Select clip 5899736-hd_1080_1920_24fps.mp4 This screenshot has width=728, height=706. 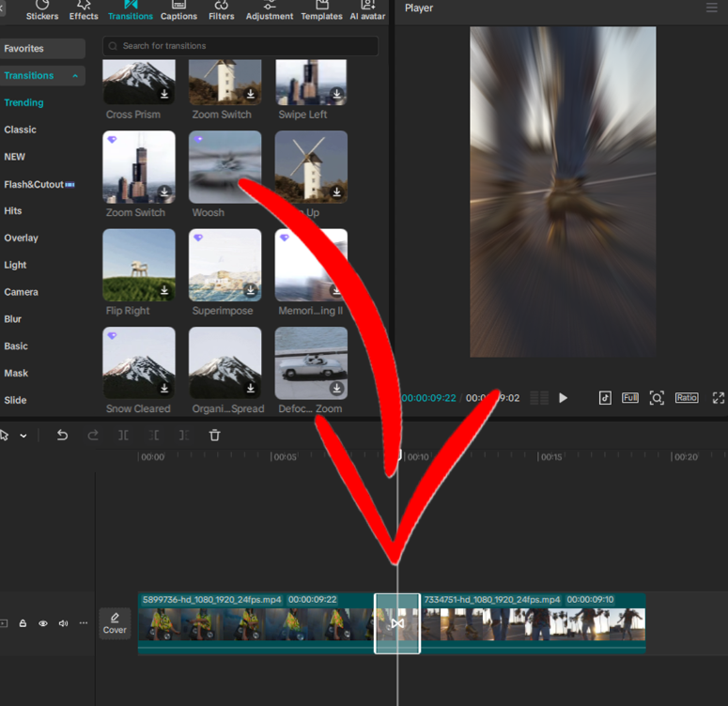coord(256,623)
